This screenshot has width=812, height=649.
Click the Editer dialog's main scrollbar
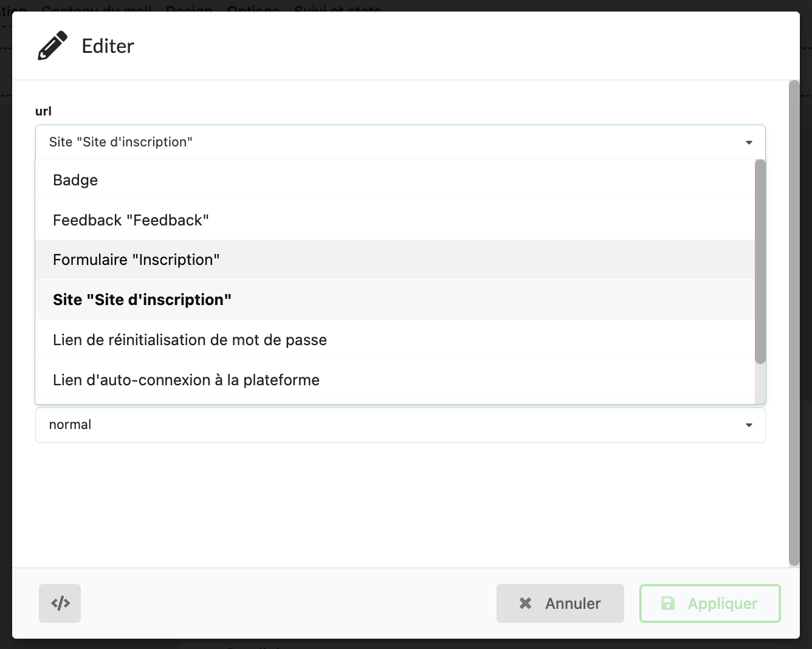(794, 322)
